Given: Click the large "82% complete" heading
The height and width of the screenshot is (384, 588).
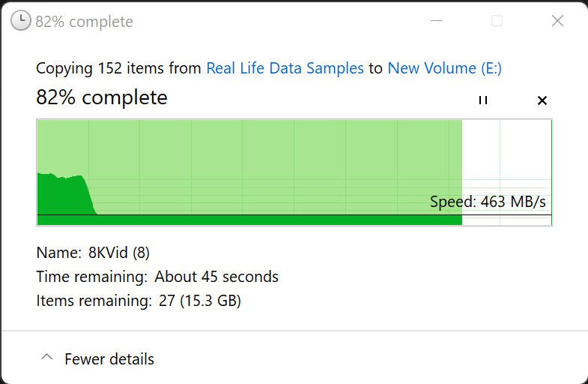Looking at the screenshot, I should click(102, 97).
